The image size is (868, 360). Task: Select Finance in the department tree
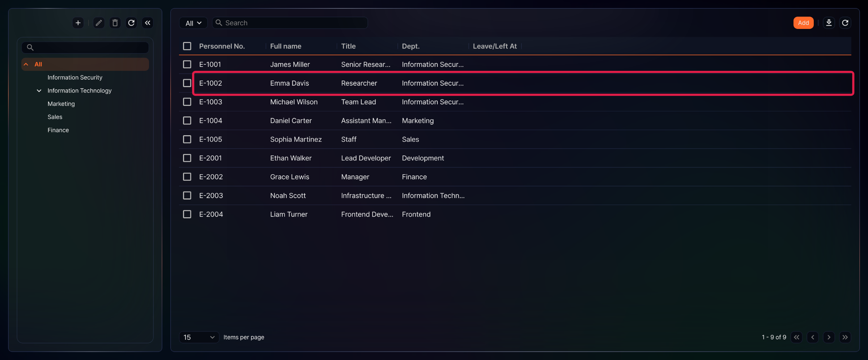[x=58, y=130]
